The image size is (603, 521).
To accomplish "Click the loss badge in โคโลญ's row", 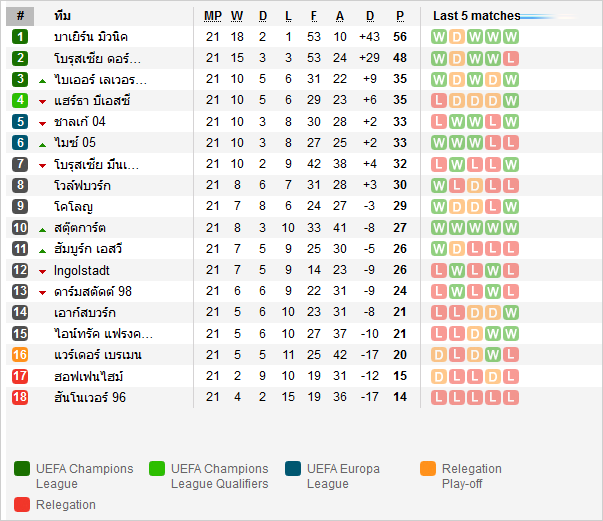I will pos(512,207).
